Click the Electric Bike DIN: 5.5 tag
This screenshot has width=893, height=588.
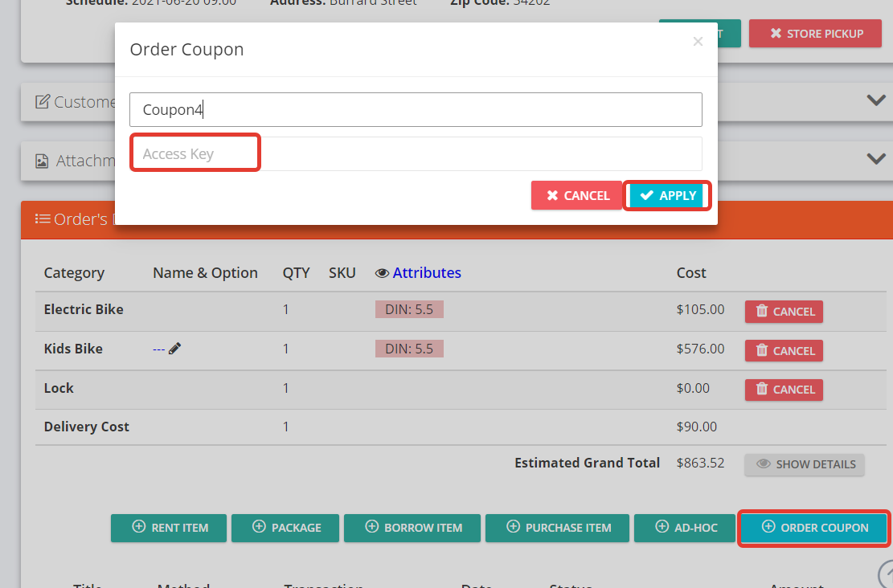(x=409, y=309)
